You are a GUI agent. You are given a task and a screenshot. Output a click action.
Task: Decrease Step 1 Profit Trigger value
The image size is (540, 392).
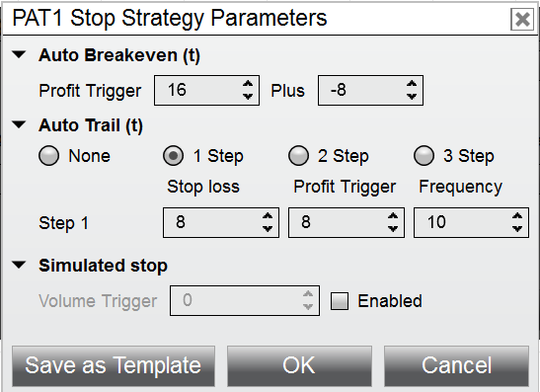coord(393,228)
